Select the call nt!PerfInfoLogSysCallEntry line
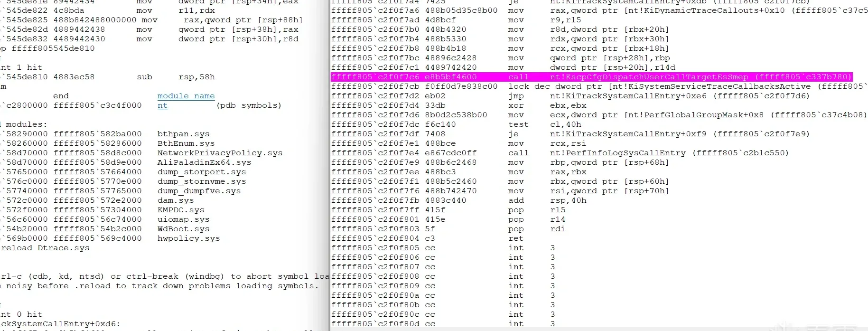The width and height of the screenshot is (868, 331). pyautogui.click(x=560, y=153)
